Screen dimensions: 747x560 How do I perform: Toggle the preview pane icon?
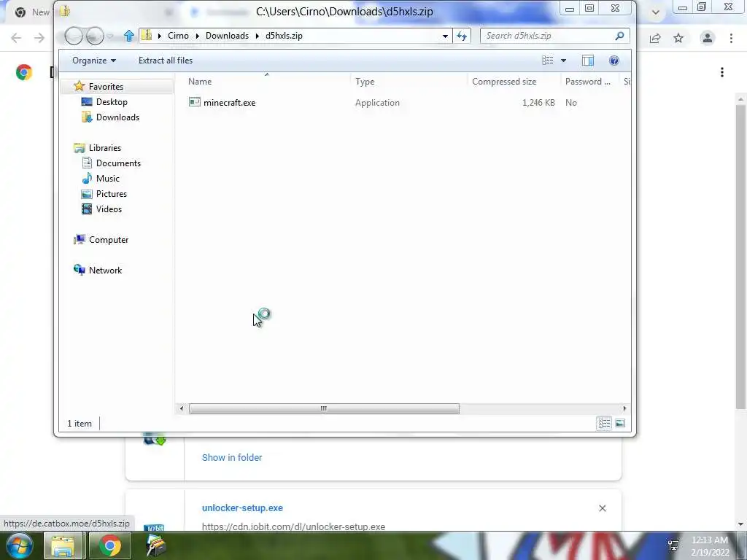[588, 61]
